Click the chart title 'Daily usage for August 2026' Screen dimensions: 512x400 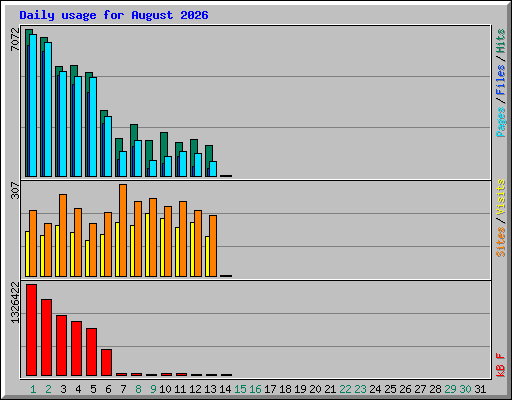(x=114, y=15)
